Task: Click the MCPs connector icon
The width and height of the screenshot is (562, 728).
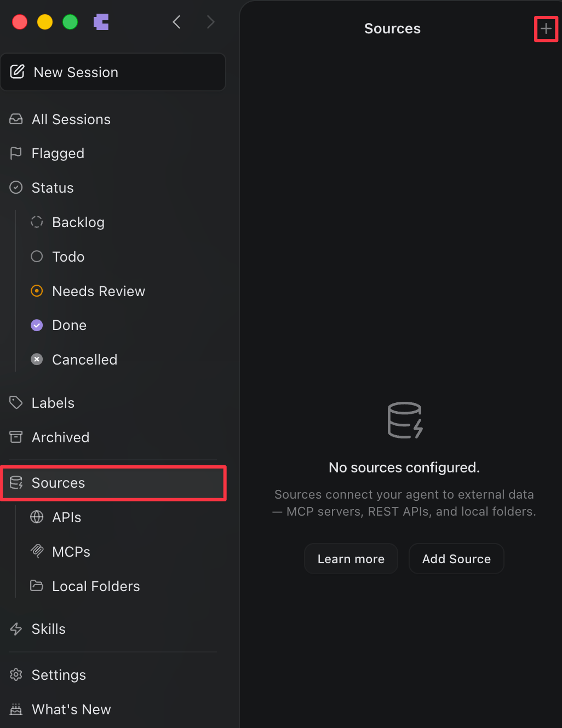Action: click(36, 551)
